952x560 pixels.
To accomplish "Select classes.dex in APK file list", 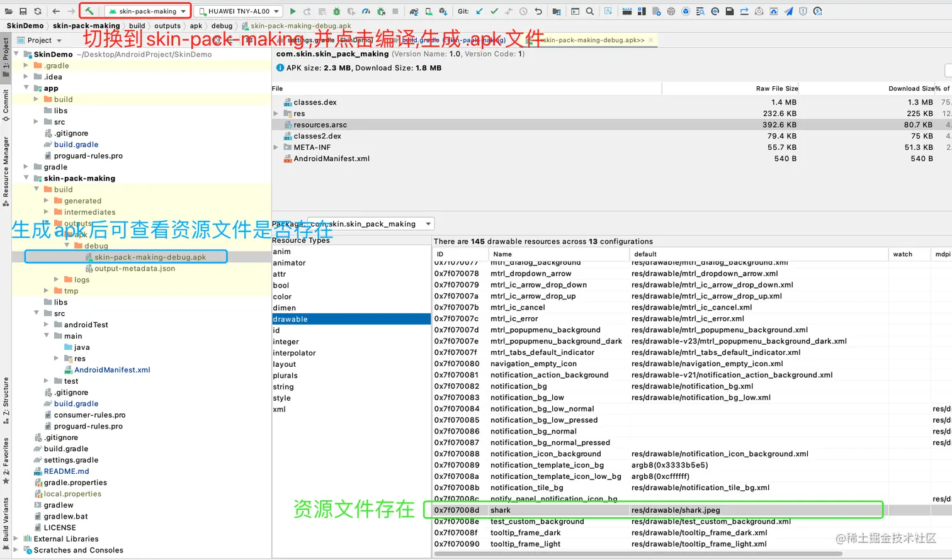I will [611, 102].
